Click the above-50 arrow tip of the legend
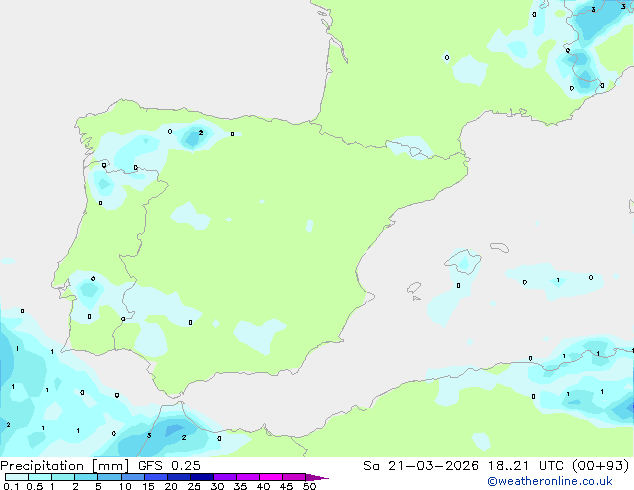The height and width of the screenshot is (490, 634). point(317,477)
